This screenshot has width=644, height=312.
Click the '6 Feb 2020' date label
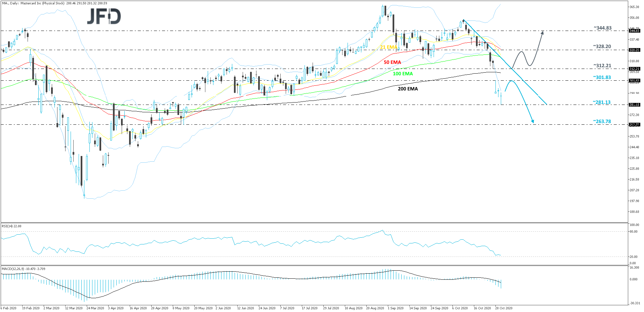tap(8, 308)
